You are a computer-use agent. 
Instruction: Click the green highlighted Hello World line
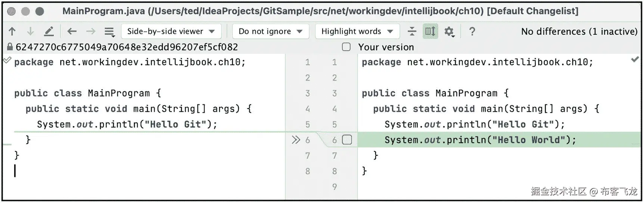point(480,140)
